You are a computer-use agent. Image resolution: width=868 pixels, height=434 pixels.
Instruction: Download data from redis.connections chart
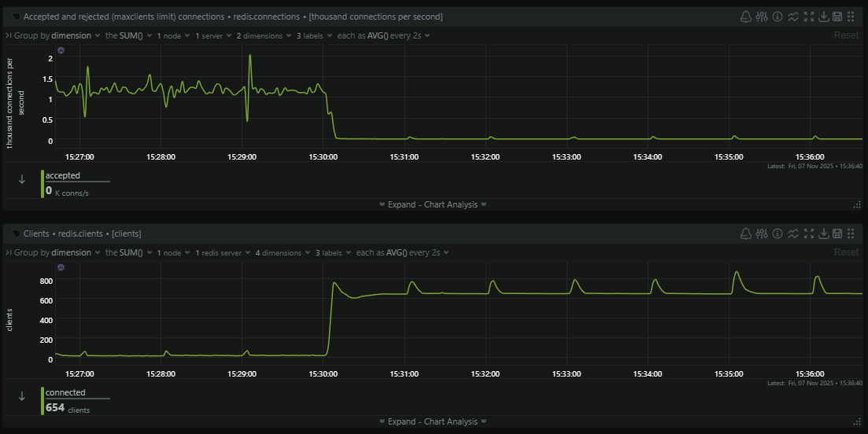(x=824, y=17)
